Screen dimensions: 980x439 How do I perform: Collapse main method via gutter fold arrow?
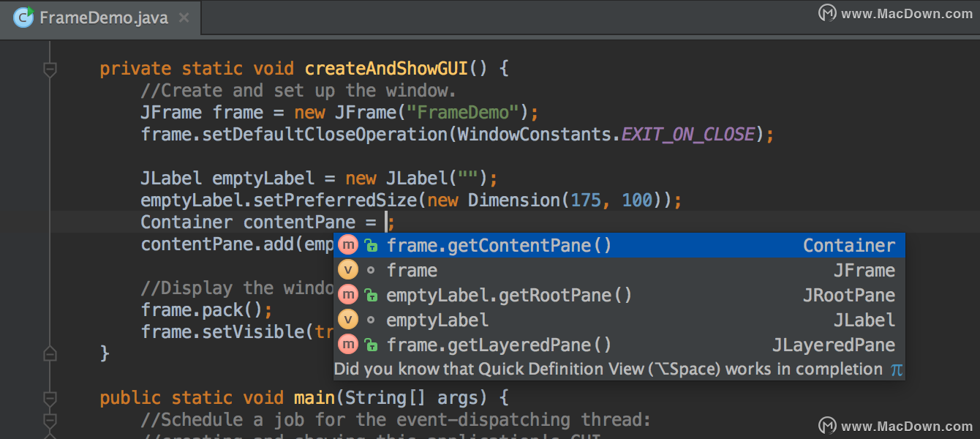coord(50,397)
